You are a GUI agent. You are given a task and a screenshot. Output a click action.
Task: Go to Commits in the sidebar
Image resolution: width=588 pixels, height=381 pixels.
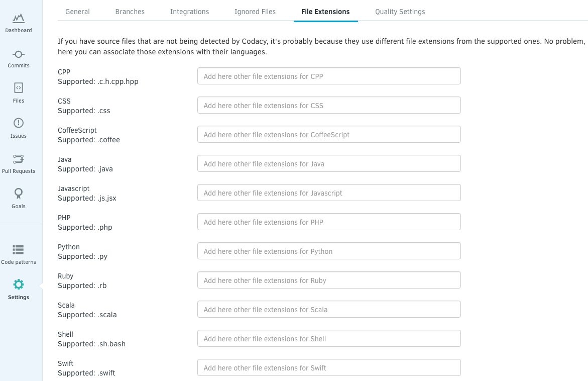tap(19, 54)
